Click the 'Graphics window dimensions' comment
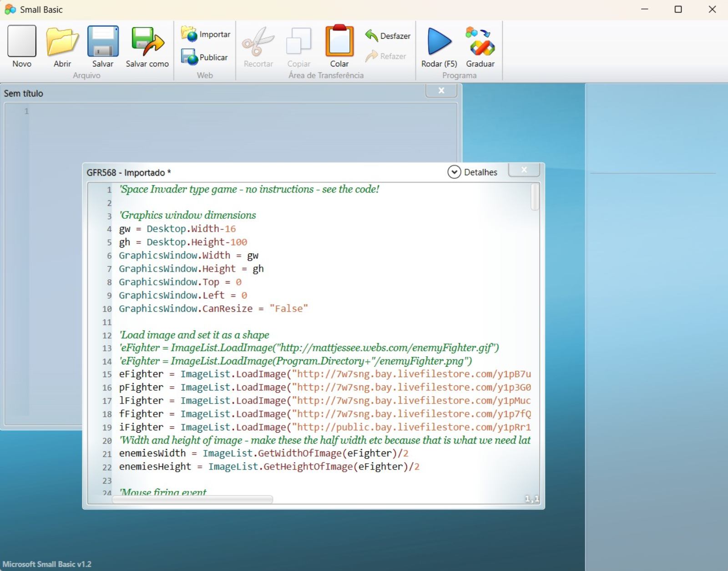728x571 pixels. point(187,215)
